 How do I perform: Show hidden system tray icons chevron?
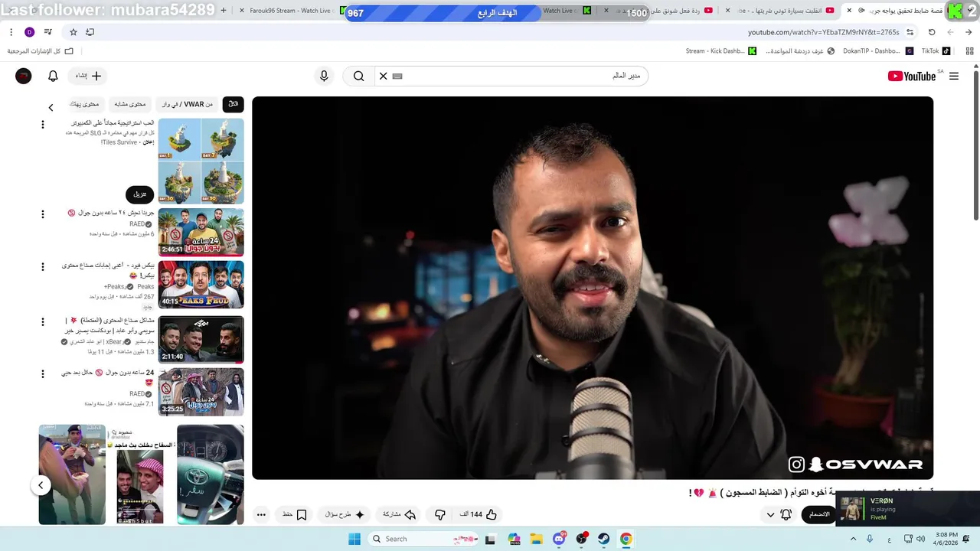(x=853, y=539)
